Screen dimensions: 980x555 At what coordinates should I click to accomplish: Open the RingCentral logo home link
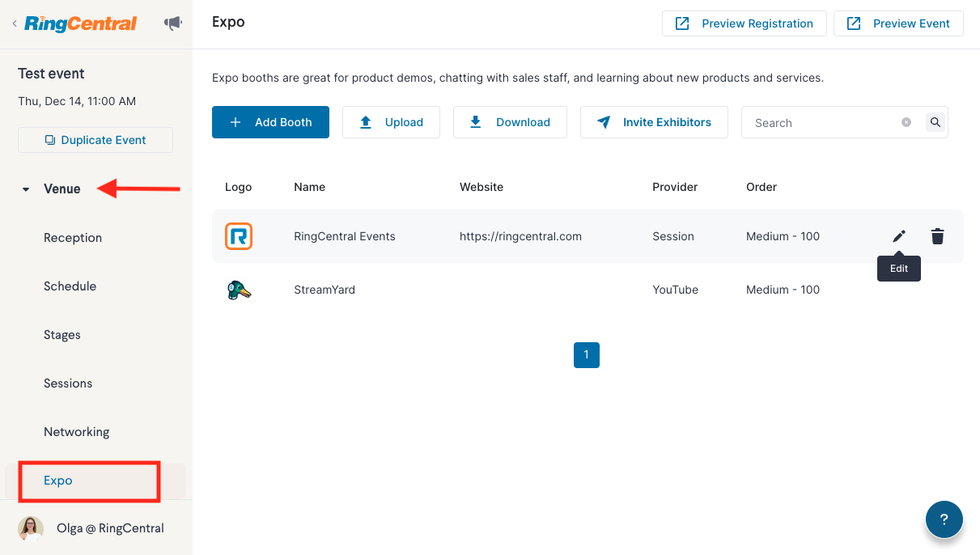[x=80, y=23]
